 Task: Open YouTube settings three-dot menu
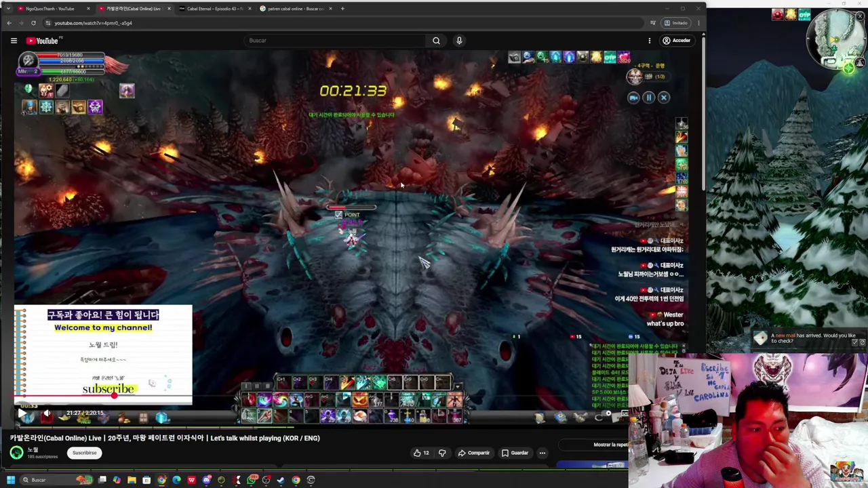(x=649, y=41)
